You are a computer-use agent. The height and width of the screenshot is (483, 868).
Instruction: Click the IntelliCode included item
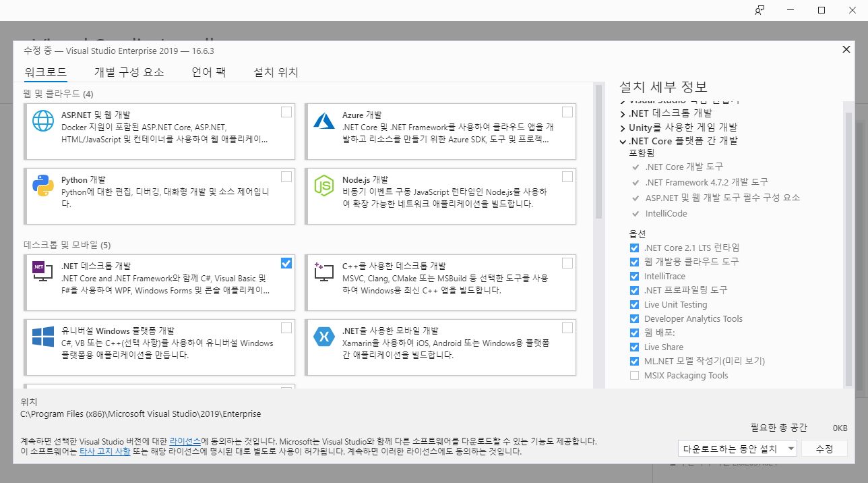666,214
